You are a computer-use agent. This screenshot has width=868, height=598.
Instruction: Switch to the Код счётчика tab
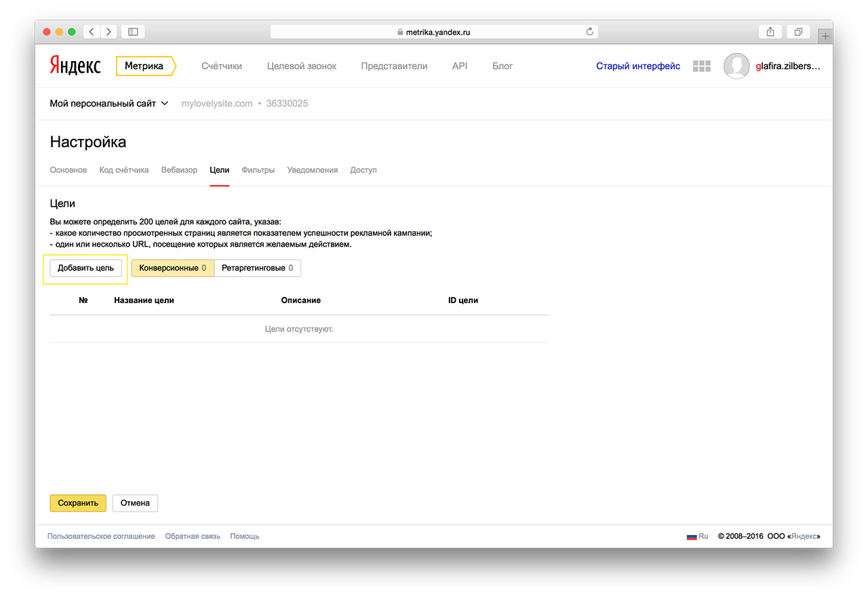click(x=123, y=170)
